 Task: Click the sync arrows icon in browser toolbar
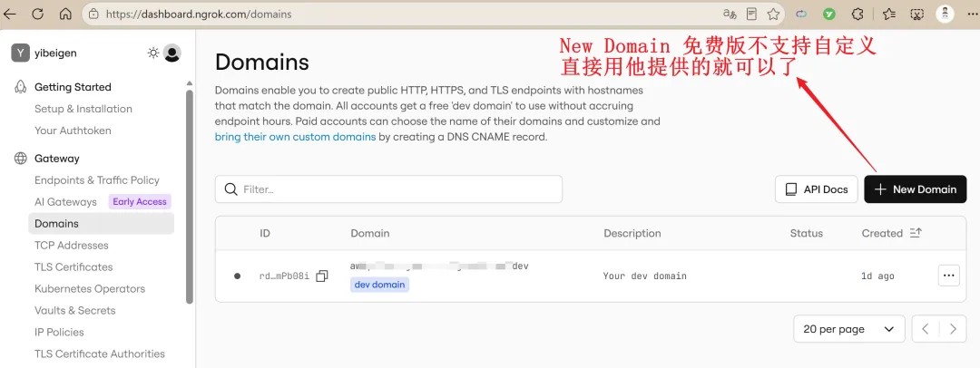(800, 14)
